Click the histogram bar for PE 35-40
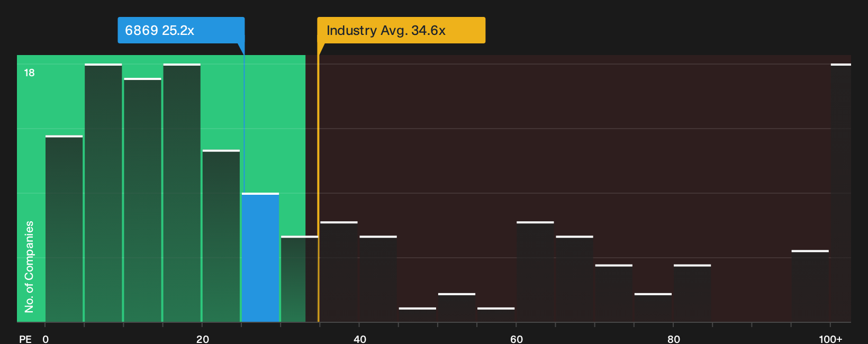Image resolution: width=868 pixels, height=344 pixels. [x=339, y=271]
